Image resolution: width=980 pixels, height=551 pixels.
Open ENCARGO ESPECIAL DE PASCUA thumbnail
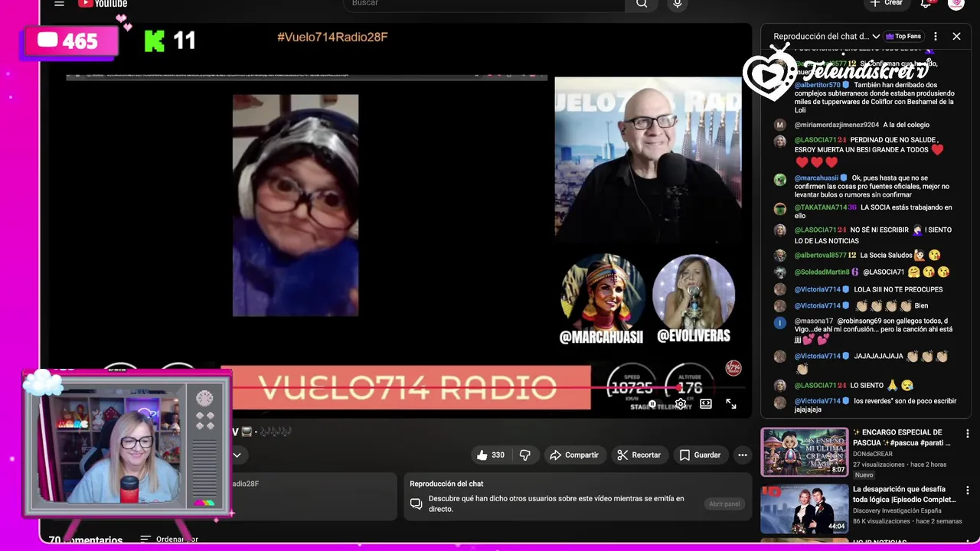pyautogui.click(x=805, y=452)
